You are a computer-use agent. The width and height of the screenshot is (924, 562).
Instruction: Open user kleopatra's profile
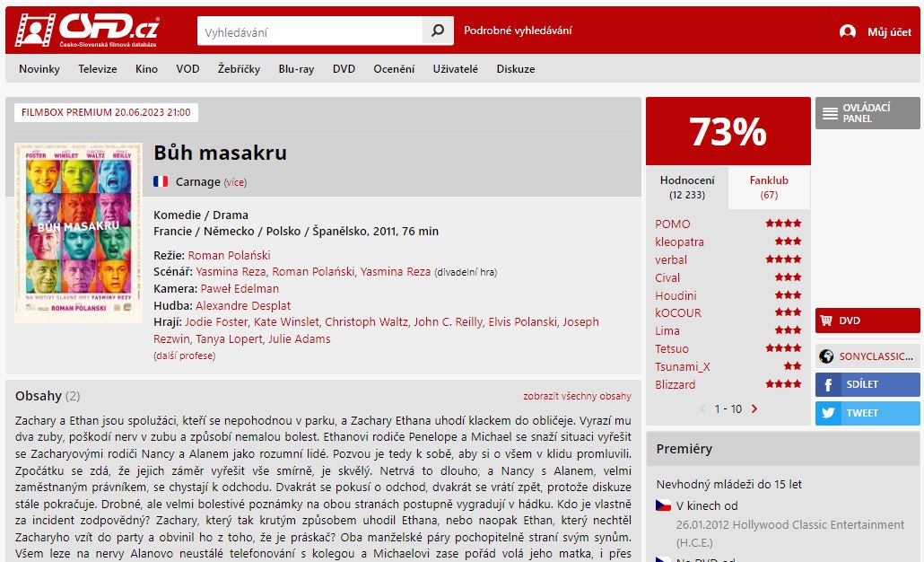click(x=679, y=241)
